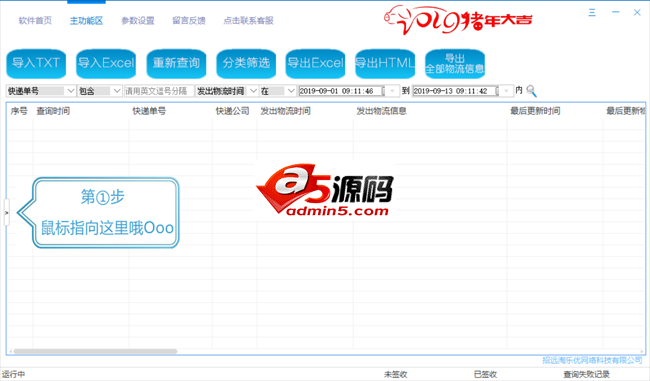The image size is (650, 381).
Task: Click the 导入TXT button
Action: click(36, 63)
